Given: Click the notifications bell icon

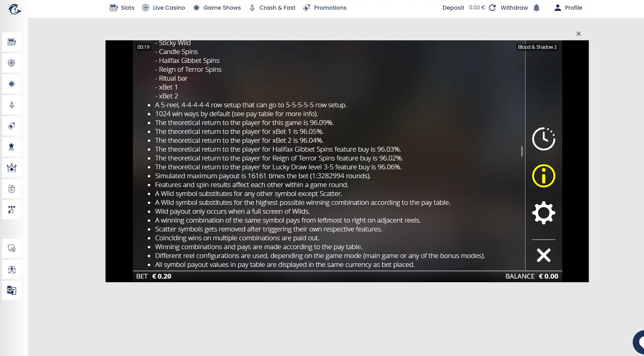Looking at the screenshot, I should 536,8.
